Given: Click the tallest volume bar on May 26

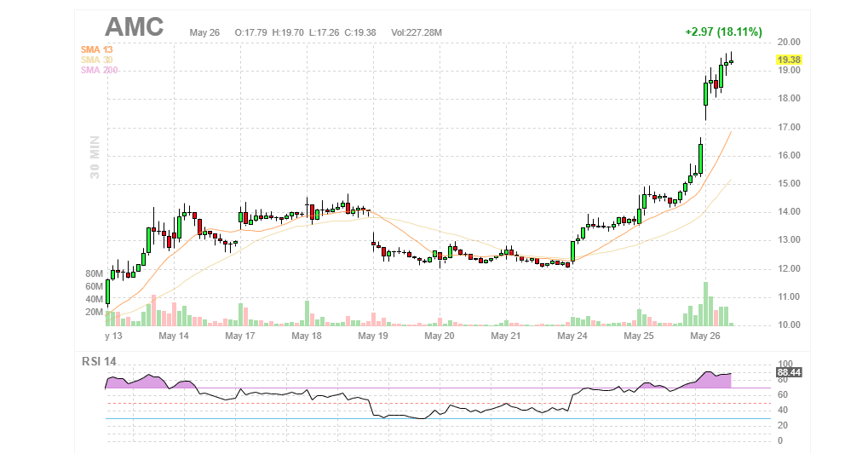Looking at the screenshot, I should tap(706, 304).
